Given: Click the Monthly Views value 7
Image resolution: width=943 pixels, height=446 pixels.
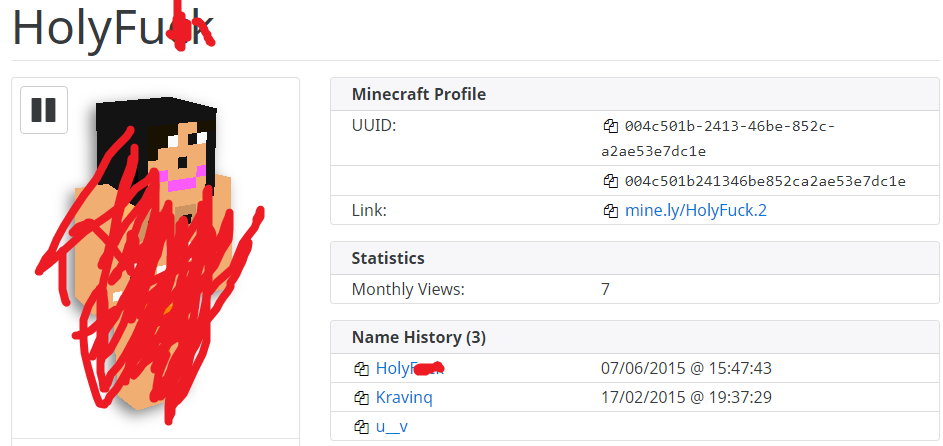Looking at the screenshot, I should pyautogui.click(x=605, y=290).
